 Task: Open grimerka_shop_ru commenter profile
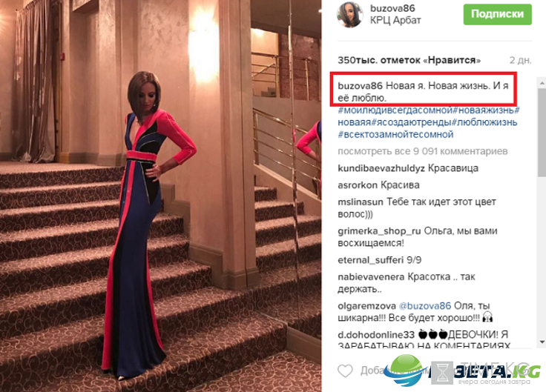(379, 231)
